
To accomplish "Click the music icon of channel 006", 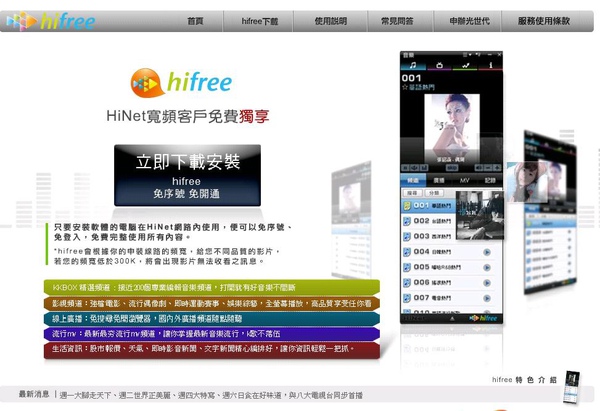I will point(407,282).
